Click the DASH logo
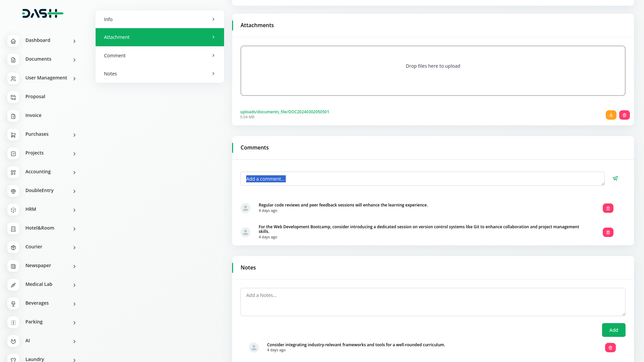The width and height of the screenshot is (644, 362). (43, 13)
